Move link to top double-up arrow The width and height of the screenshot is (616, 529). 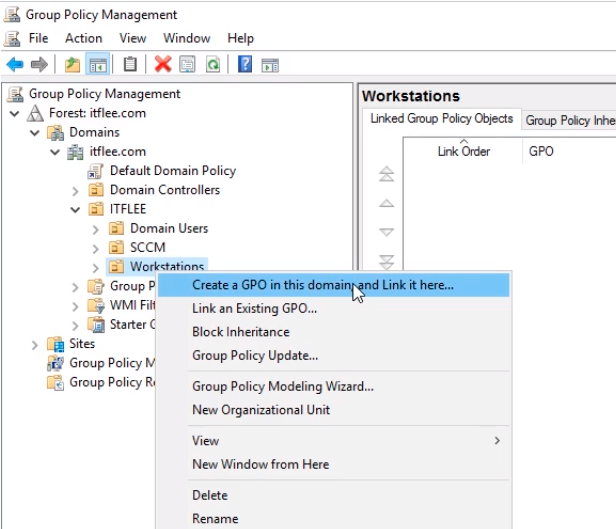386,174
